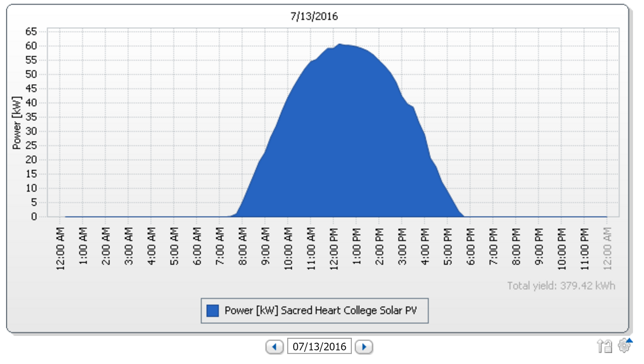Click the 65 value on the power axis
The image size is (644, 364).
(31, 32)
